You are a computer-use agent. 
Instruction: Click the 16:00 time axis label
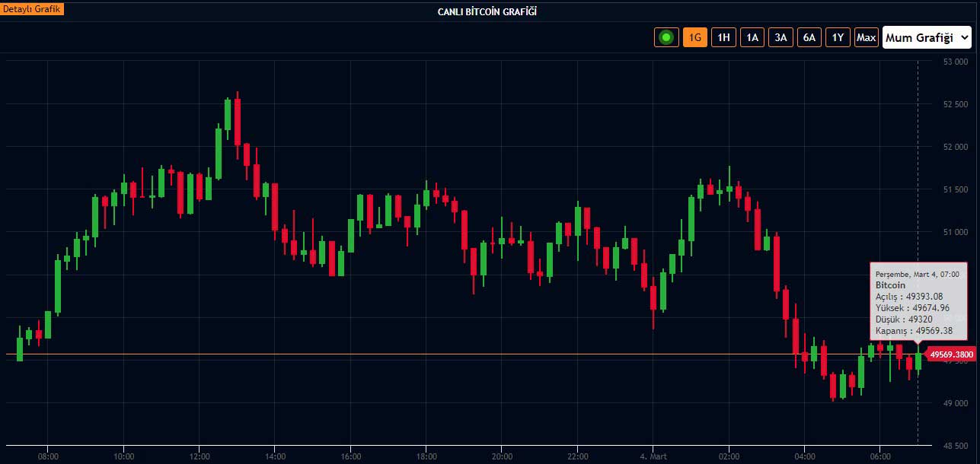(x=350, y=456)
